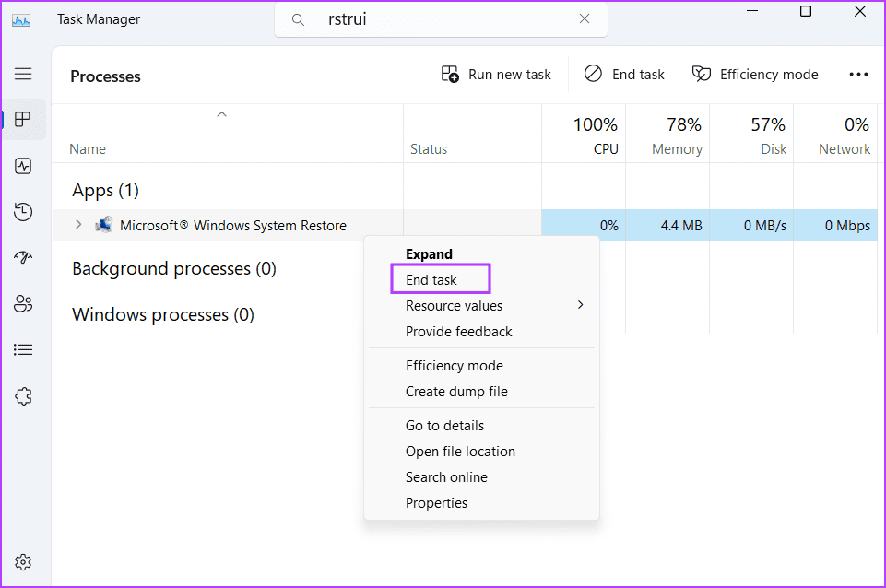Open the Details page icon
The image size is (886, 588).
pyautogui.click(x=23, y=349)
